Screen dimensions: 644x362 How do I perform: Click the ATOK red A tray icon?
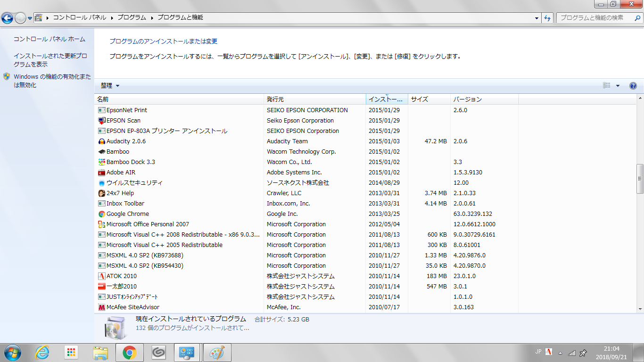(549, 352)
